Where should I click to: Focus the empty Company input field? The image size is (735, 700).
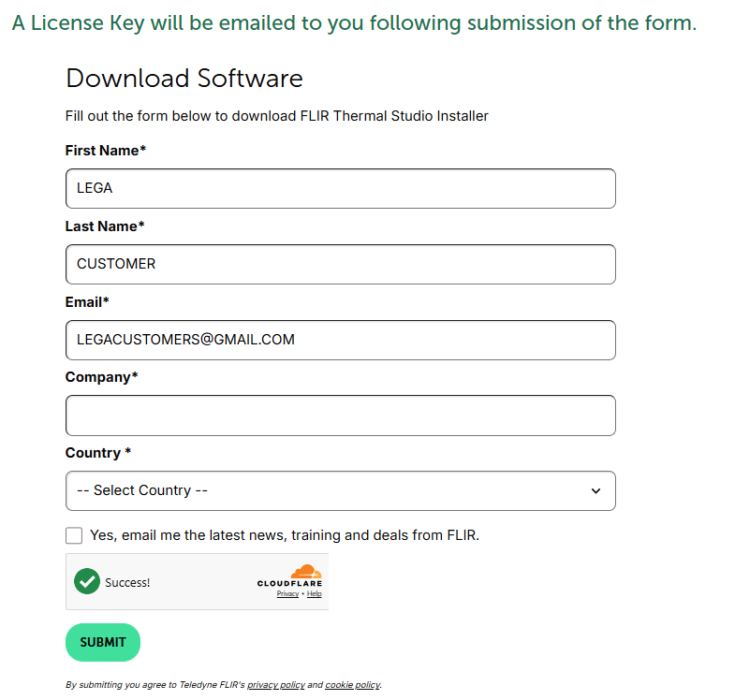point(340,416)
